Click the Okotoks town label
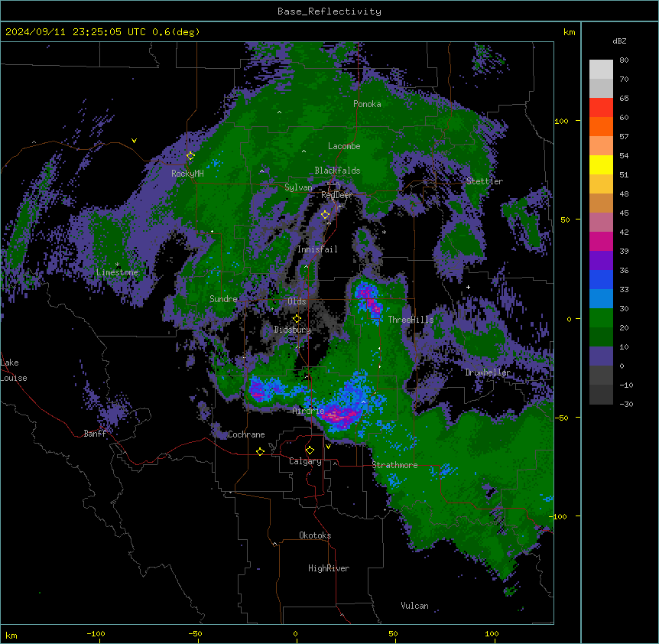This screenshot has width=659, height=644. coord(315,535)
